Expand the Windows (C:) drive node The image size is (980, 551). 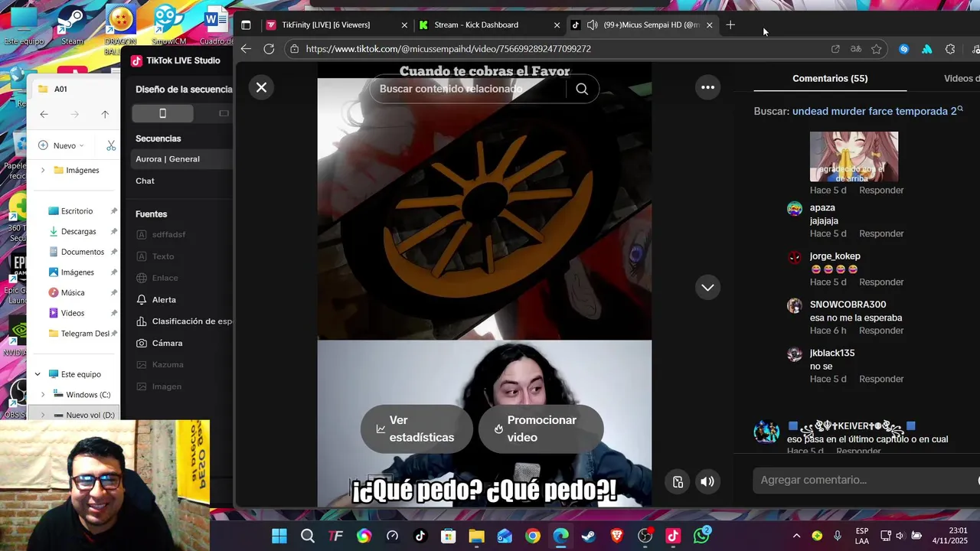(43, 395)
